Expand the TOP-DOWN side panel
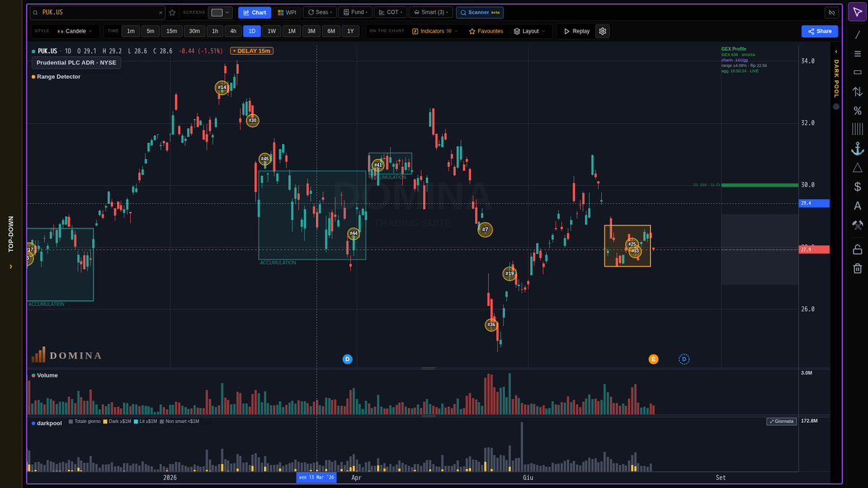868x488 pixels. tap(11, 244)
